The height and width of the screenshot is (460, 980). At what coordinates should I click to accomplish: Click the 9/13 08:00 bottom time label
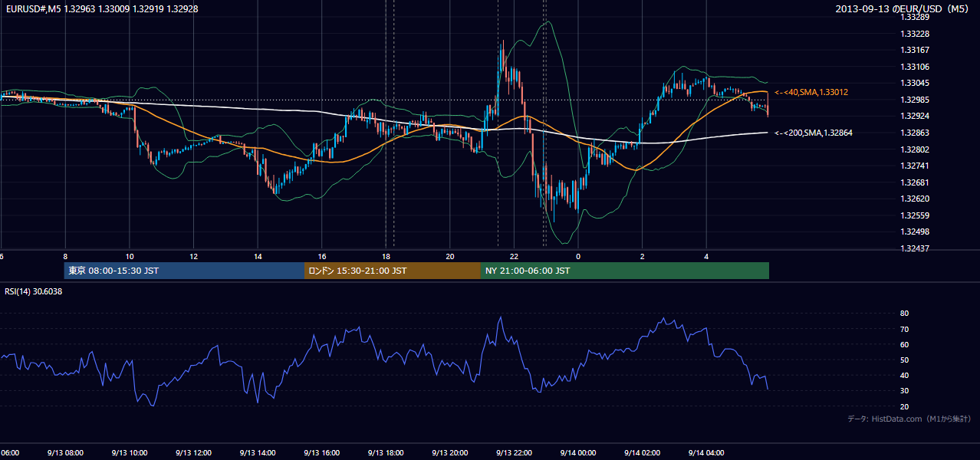65,453
